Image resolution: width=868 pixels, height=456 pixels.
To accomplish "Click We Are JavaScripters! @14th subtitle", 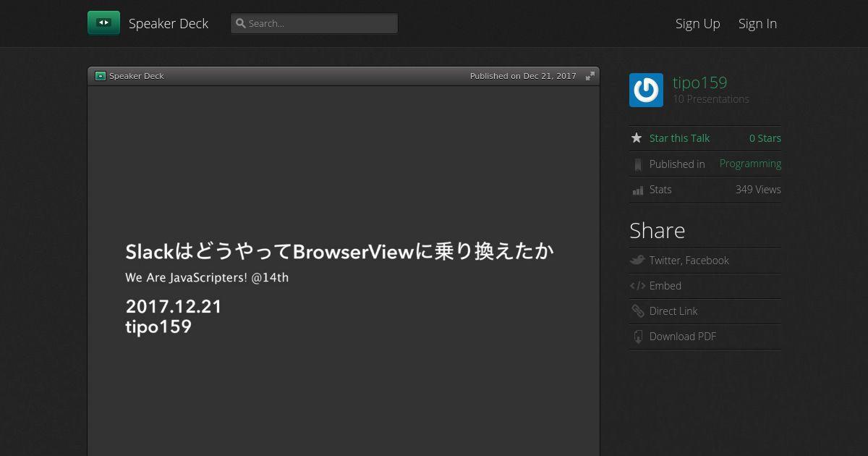I will [x=207, y=277].
